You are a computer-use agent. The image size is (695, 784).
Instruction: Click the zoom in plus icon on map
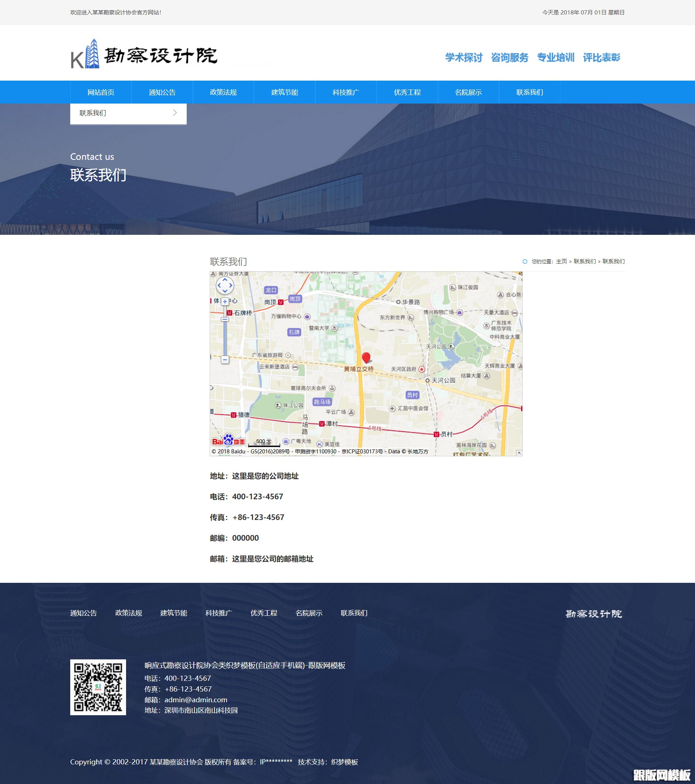point(225,302)
